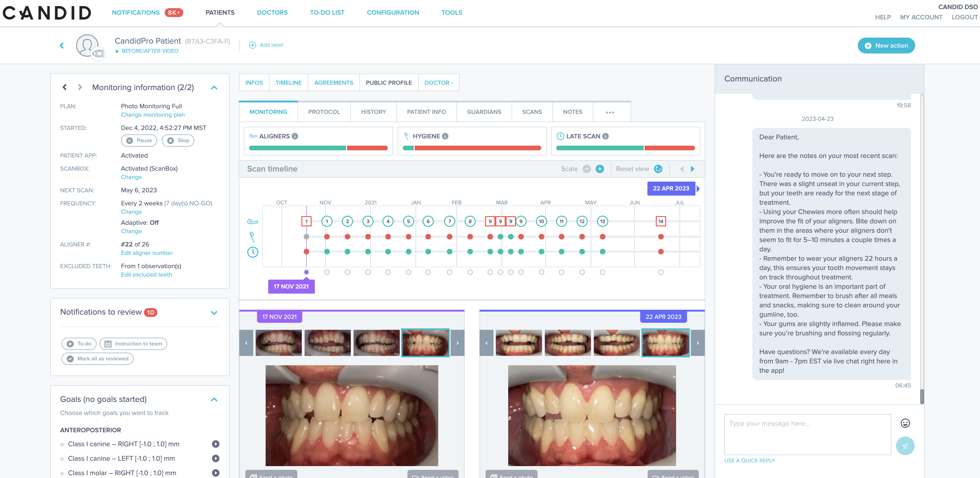Select aligner 14 scan marker on timeline
The height and width of the screenshot is (478, 980).
pyautogui.click(x=660, y=221)
